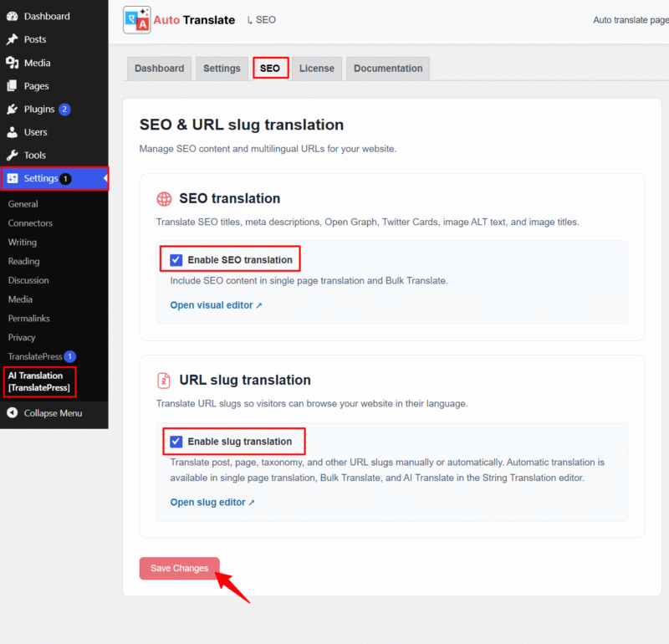Open Permalinks settings submenu
The image size is (669, 644).
pyautogui.click(x=28, y=319)
